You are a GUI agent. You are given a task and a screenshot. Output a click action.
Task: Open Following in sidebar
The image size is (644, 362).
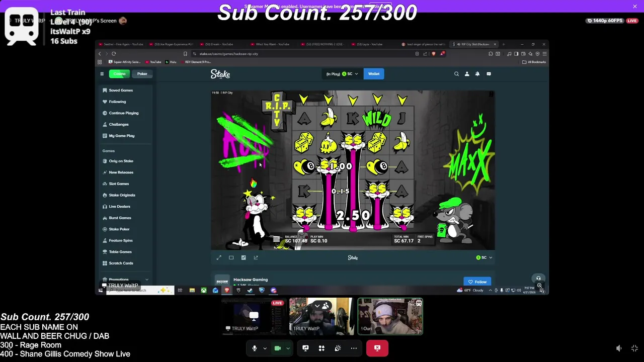click(117, 102)
